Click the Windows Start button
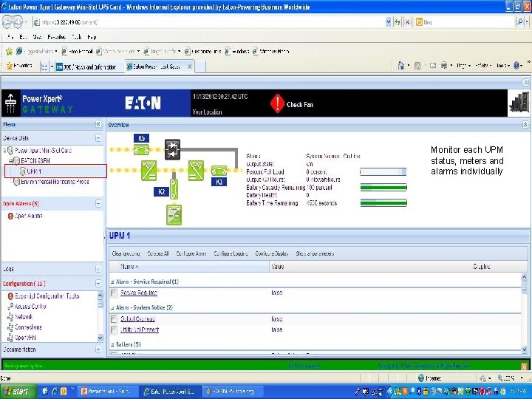532x399 pixels. 17,391
